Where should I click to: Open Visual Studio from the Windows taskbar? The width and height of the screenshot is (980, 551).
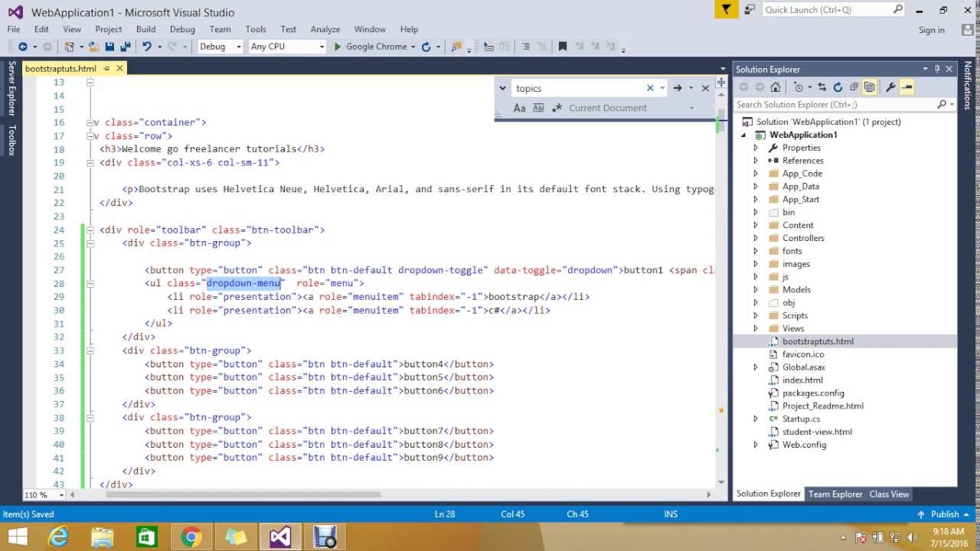(280, 537)
